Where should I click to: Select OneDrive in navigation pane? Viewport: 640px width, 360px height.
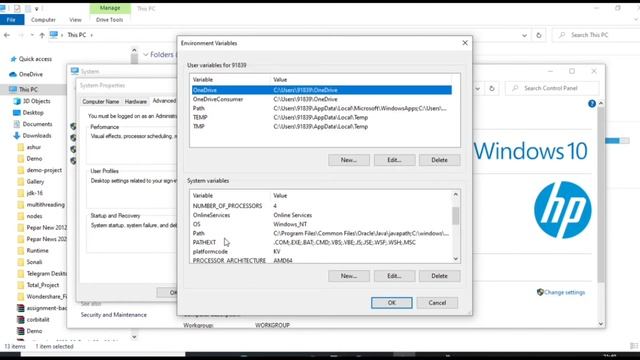pyautogui.click(x=31, y=74)
